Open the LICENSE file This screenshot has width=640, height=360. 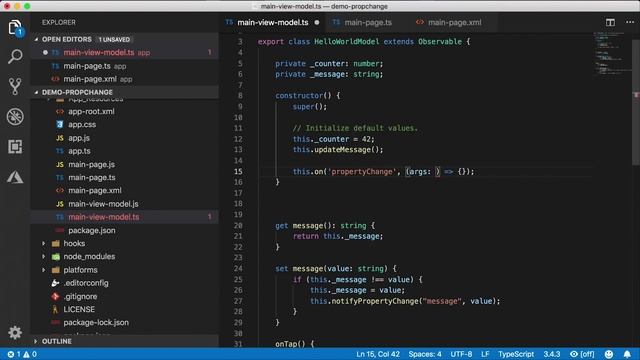(x=124, y=309)
